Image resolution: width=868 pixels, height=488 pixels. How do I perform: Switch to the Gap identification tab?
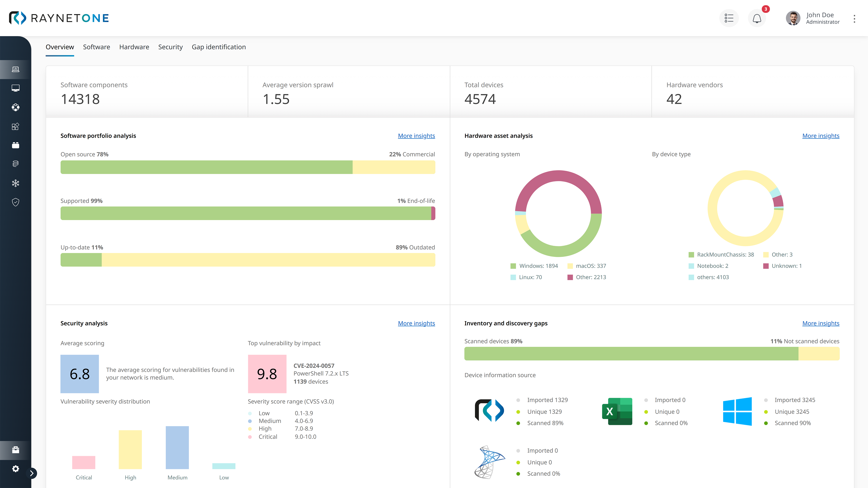(x=219, y=47)
